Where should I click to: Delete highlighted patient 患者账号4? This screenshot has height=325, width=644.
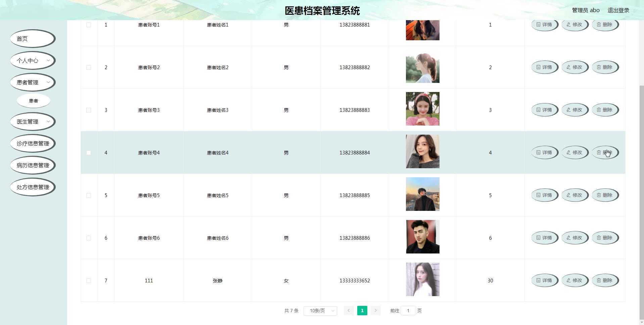pyautogui.click(x=605, y=152)
